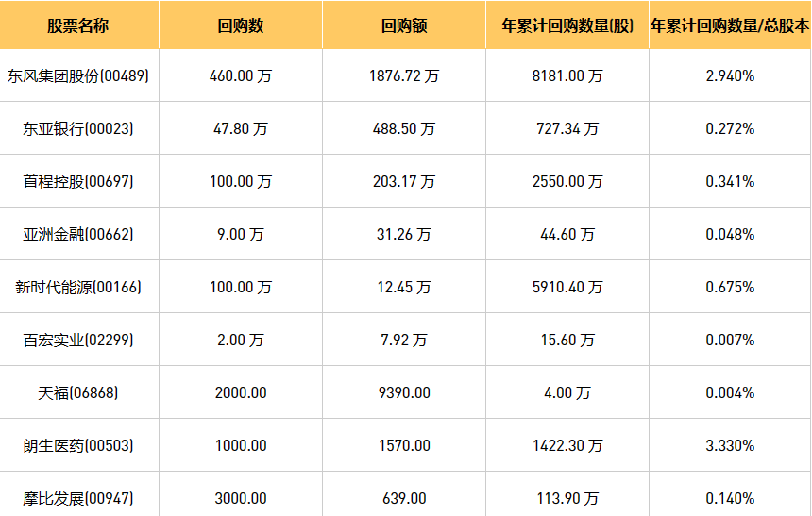
Task: Open the 东亚银行(00023) stock link
Action: pos(78,128)
